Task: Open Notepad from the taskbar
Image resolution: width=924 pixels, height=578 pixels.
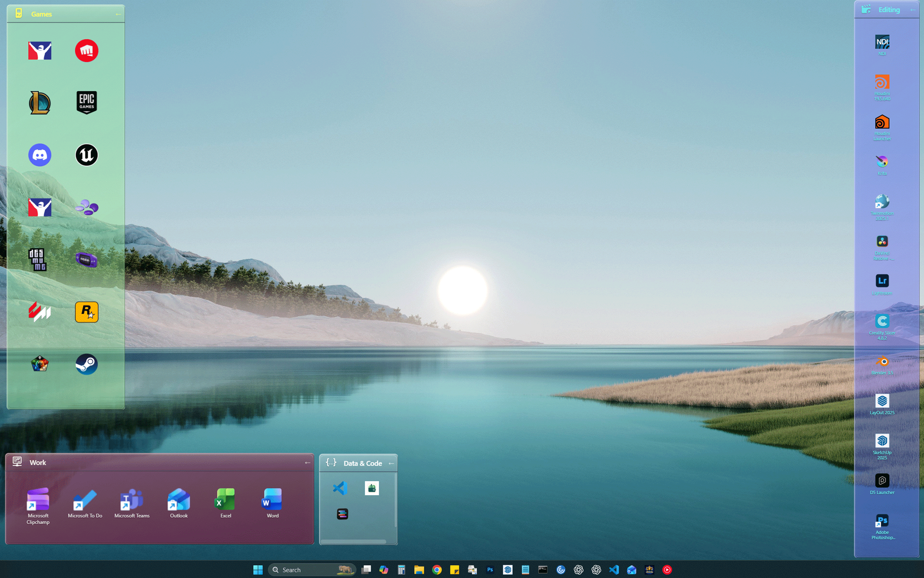Action: 526,570
